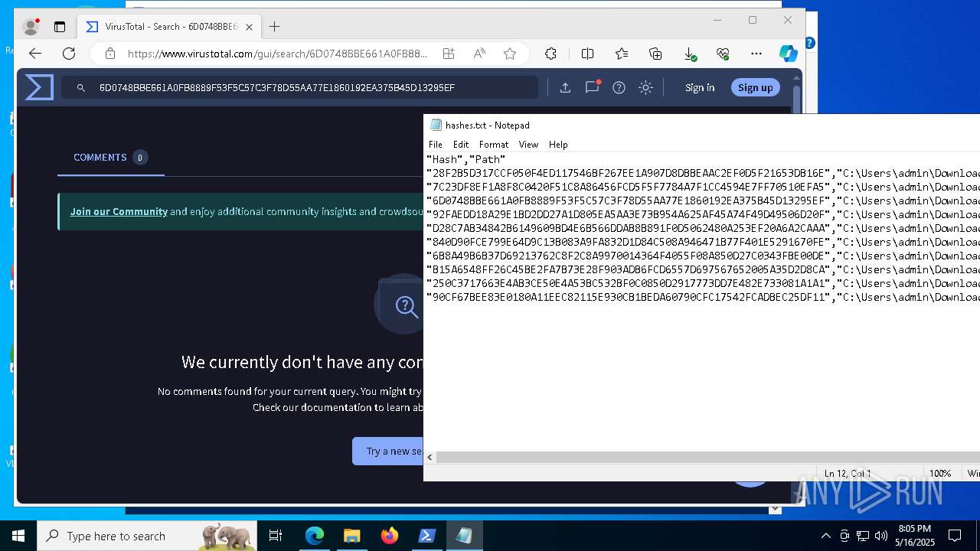Image resolution: width=980 pixels, height=551 pixels.
Task: Click the hash row starting with 92FAEDD1
Action: pos(703,214)
